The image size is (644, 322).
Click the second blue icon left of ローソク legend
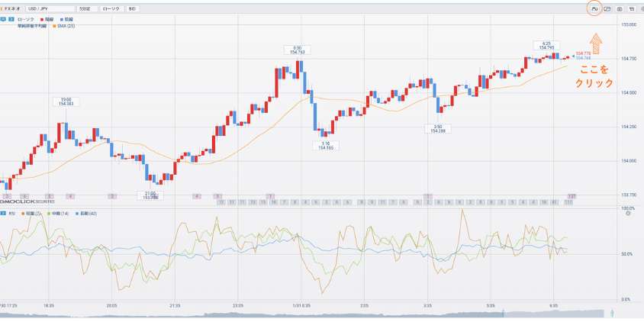tap(11, 18)
